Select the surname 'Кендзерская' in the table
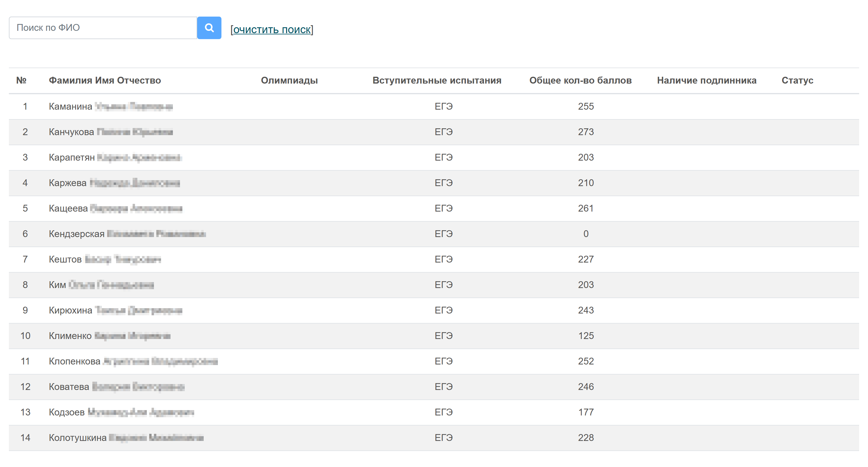The width and height of the screenshot is (868, 467). [x=77, y=234]
